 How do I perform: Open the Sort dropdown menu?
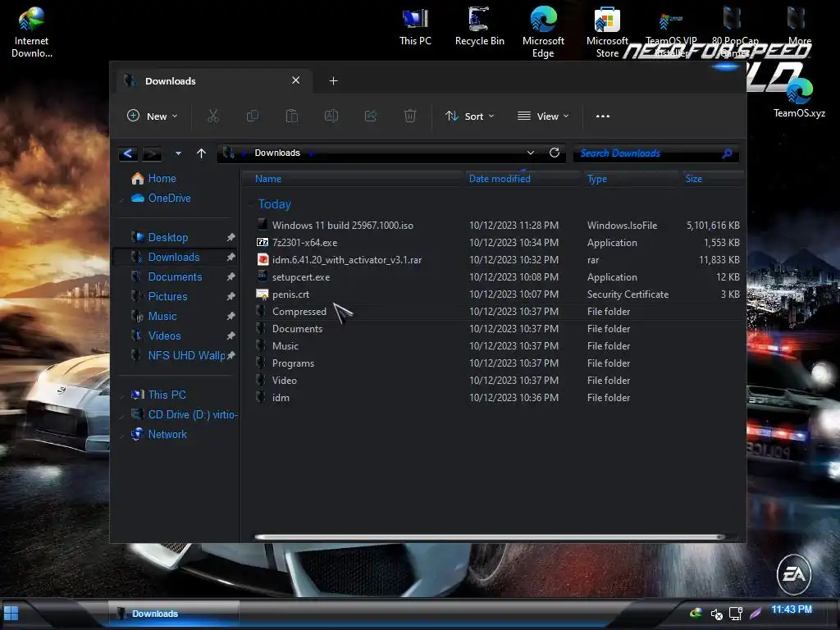coord(469,116)
